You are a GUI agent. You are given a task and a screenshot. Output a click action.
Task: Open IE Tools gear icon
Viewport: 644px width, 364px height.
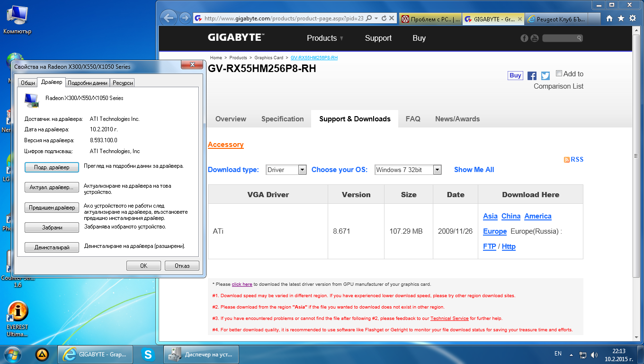point(632,18)
